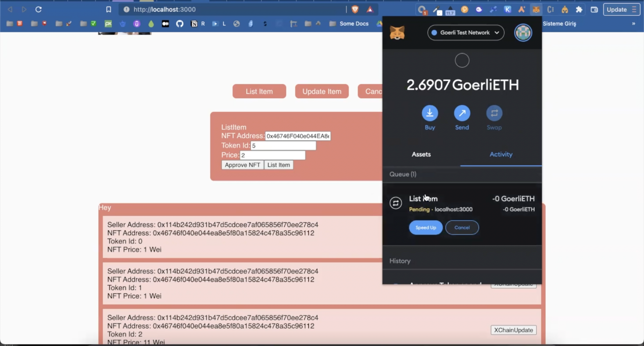Click the account avatar icon top right

(x=523, y=32)
